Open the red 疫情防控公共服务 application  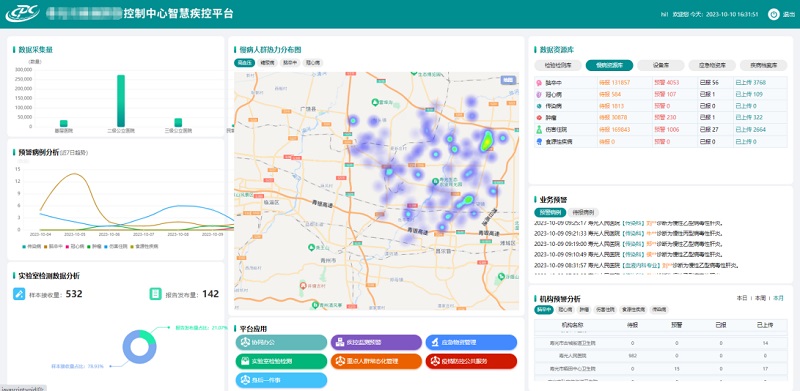[471, 361]
